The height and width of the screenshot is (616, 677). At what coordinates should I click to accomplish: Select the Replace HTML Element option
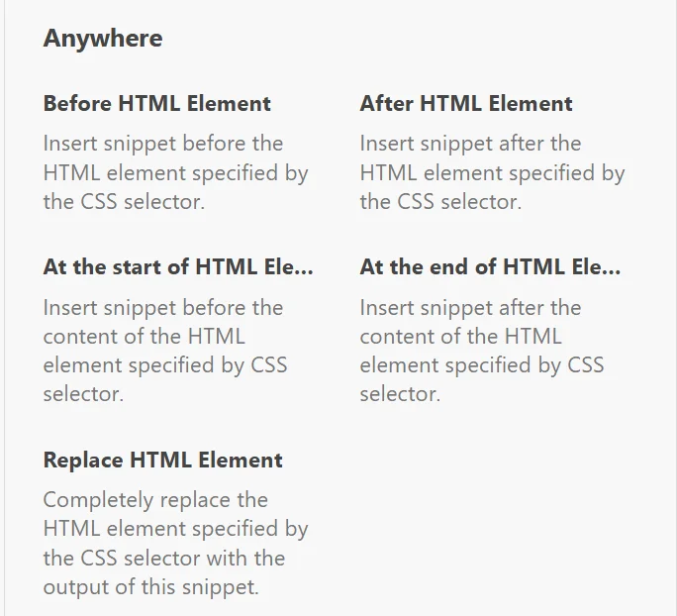(x=162, y=460)
